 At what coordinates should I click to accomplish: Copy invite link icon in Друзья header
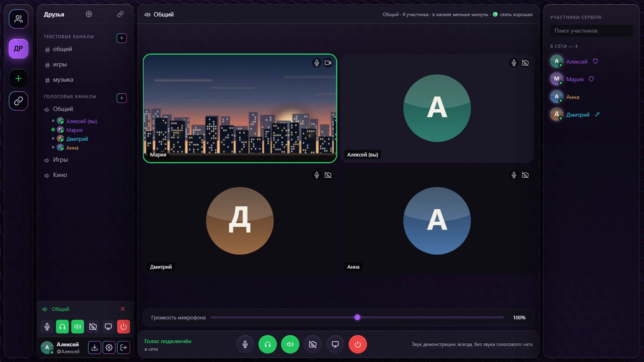pyautogui.click(x=120, y=14)
